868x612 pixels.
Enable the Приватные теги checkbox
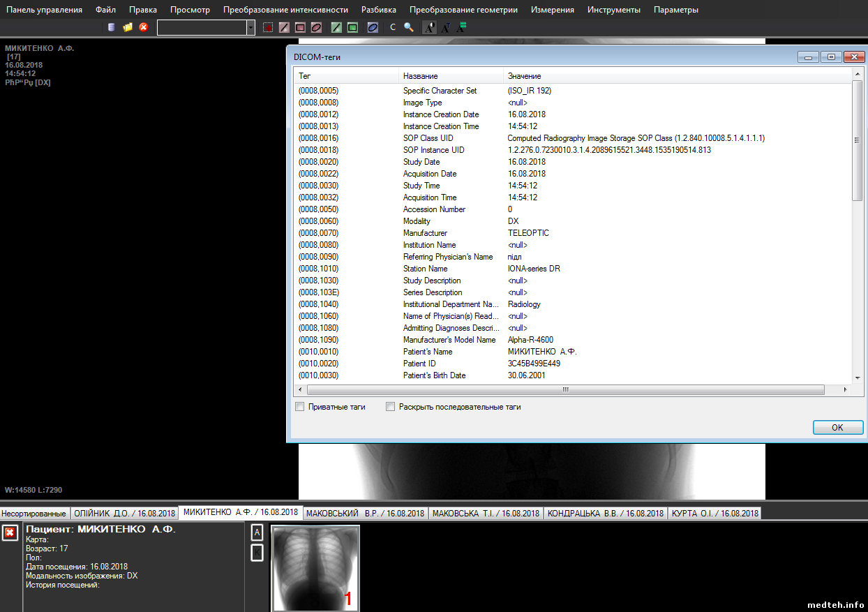(300, 407)
